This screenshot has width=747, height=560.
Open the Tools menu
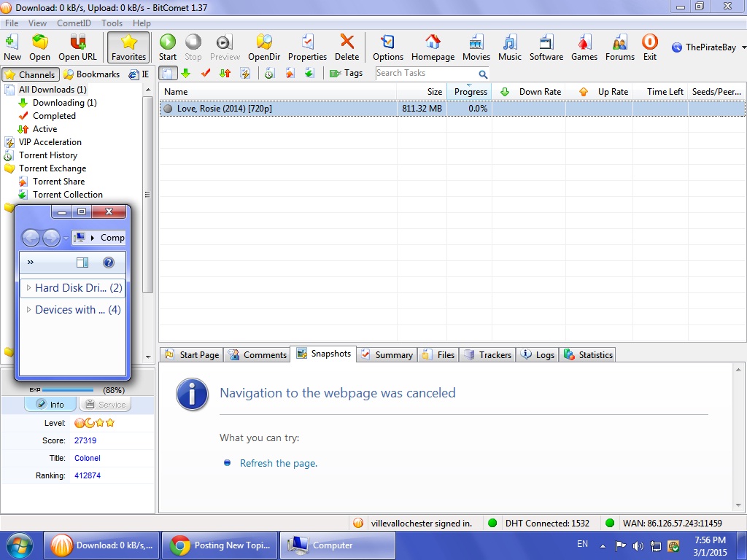pyautogui.click(x=112, y=23)
